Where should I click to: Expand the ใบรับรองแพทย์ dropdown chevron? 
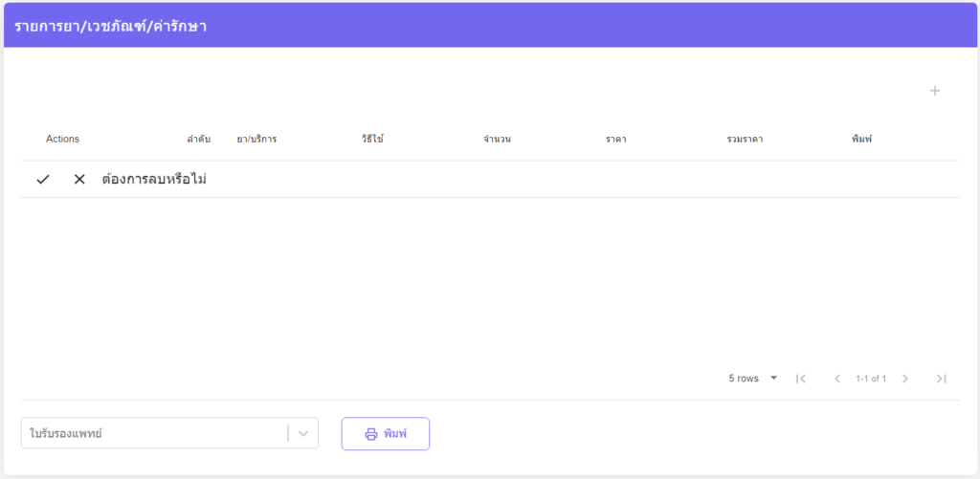point(303,433)
